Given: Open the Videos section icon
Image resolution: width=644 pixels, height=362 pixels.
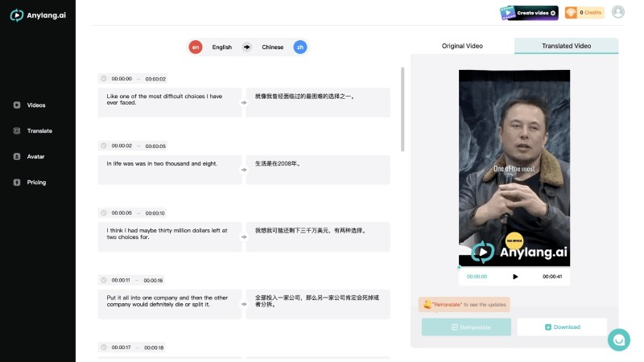Looking at the screenshot, I should pos(17,105).
